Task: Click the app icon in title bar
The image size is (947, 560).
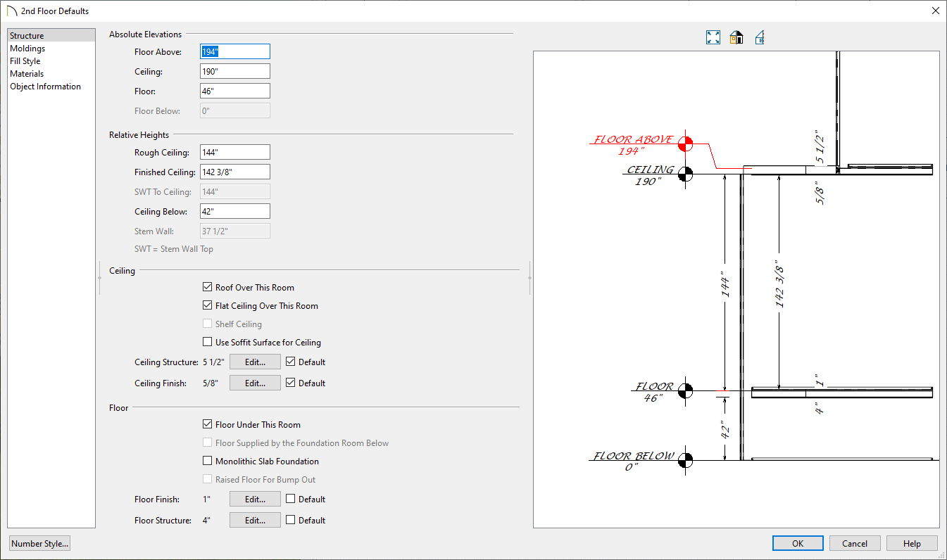Action: [x=12, y=11]
